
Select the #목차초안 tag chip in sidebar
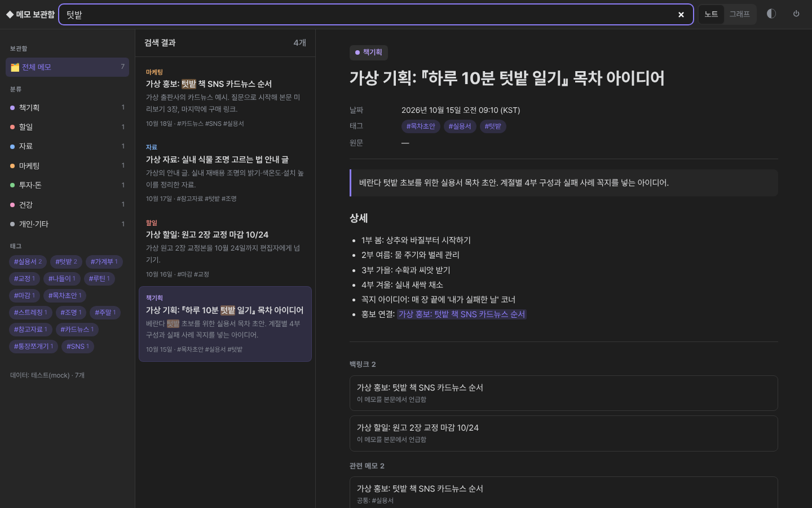(65, 296)
